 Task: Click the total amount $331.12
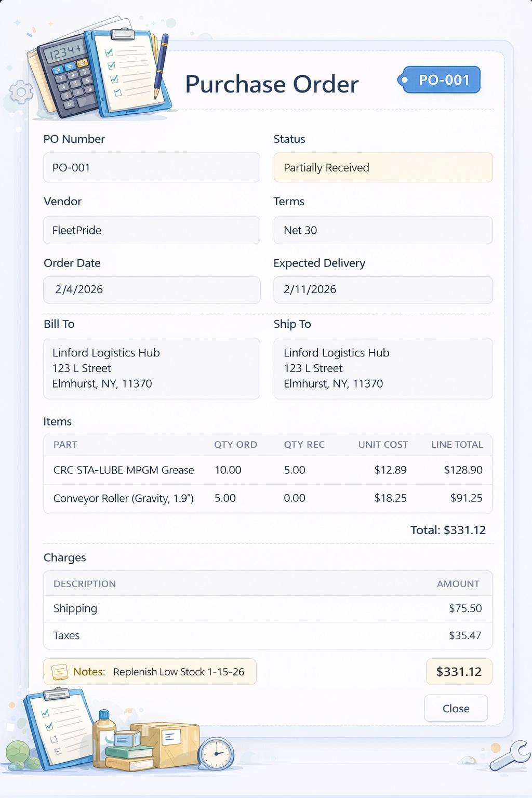[459, 671]
